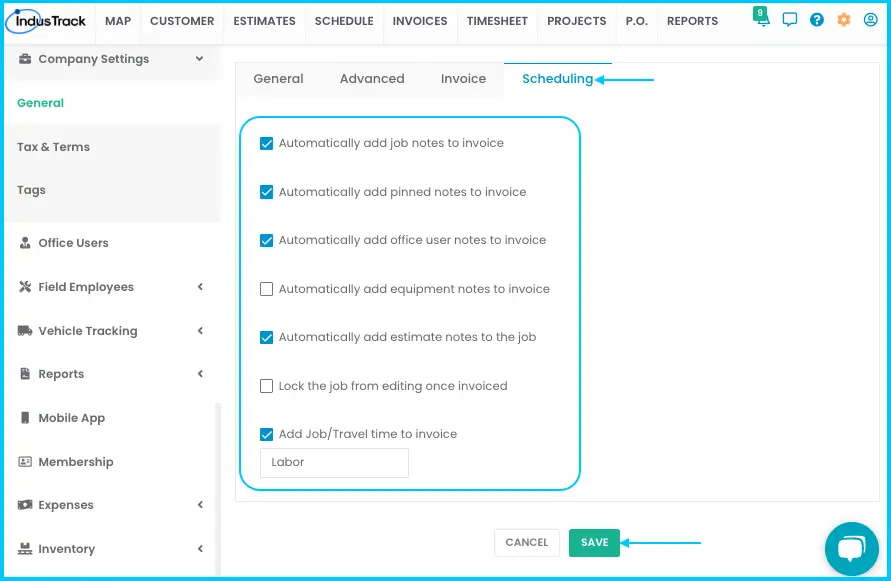Open CUSTOMER in top navigation
This screenshot has height=581, width=891.
pyautogui.click(x=182, y=21)
